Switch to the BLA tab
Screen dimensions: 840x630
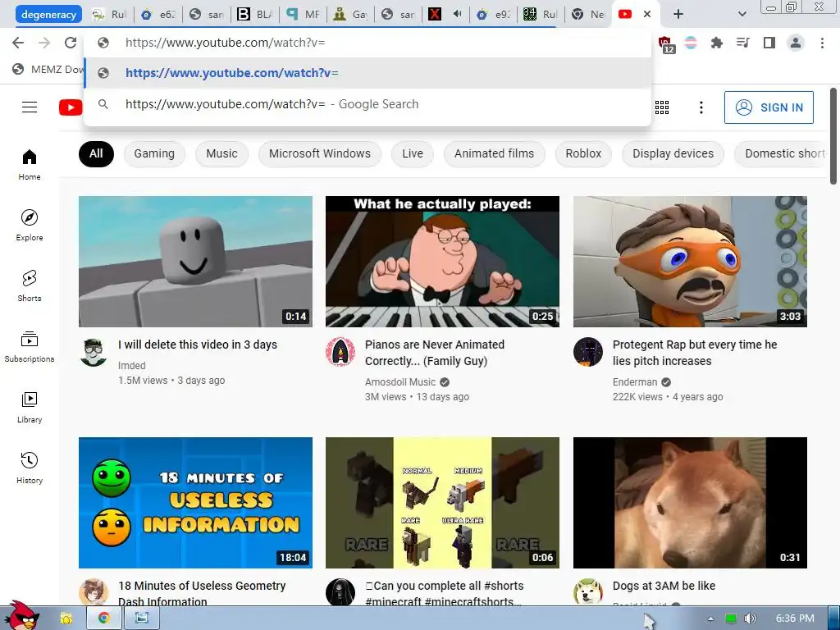pos(256,15)
